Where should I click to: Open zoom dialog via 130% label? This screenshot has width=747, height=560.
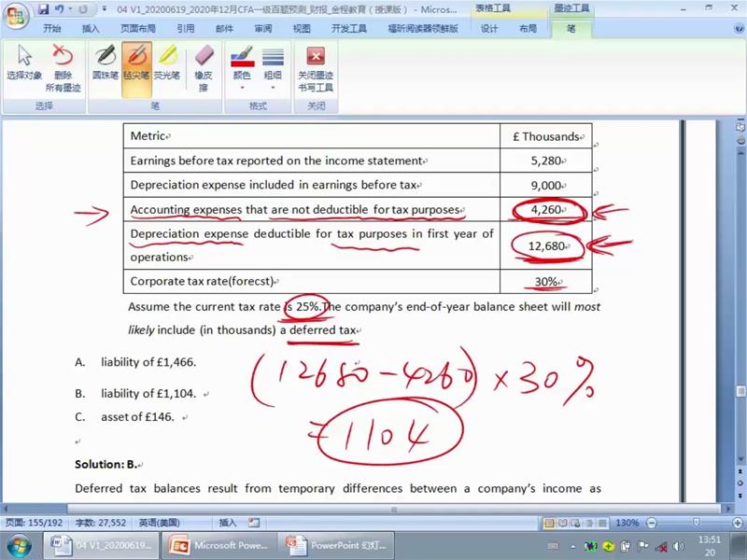627,523
